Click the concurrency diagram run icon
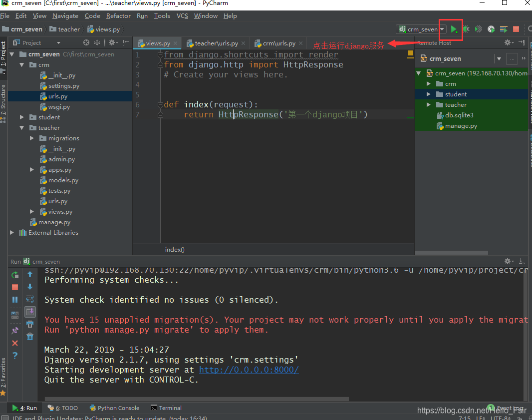 (x=504, y=29)
